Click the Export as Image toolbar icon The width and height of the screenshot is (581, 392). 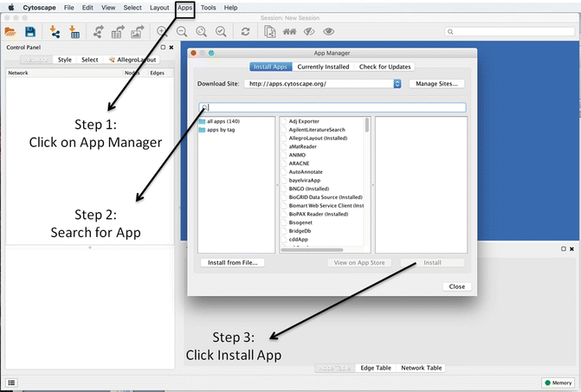(137, 32)
